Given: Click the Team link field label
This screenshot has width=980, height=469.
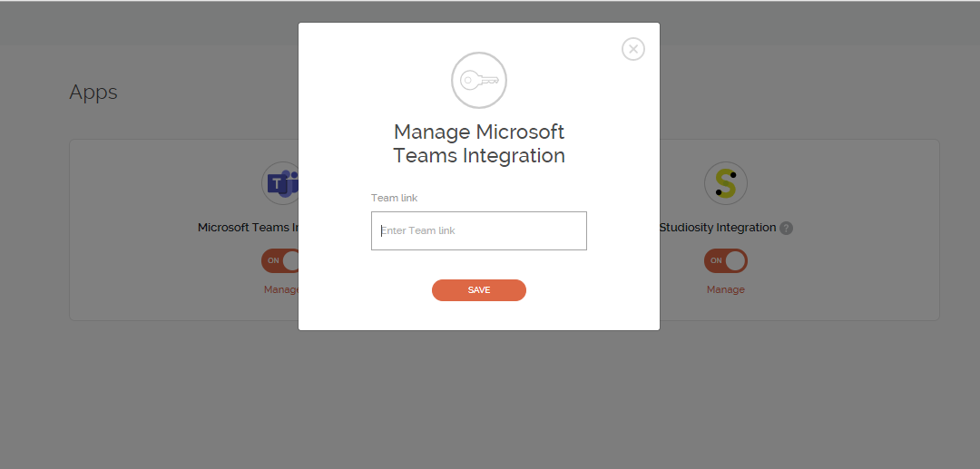Looking at the screenshot, I should tap(395, 198).
